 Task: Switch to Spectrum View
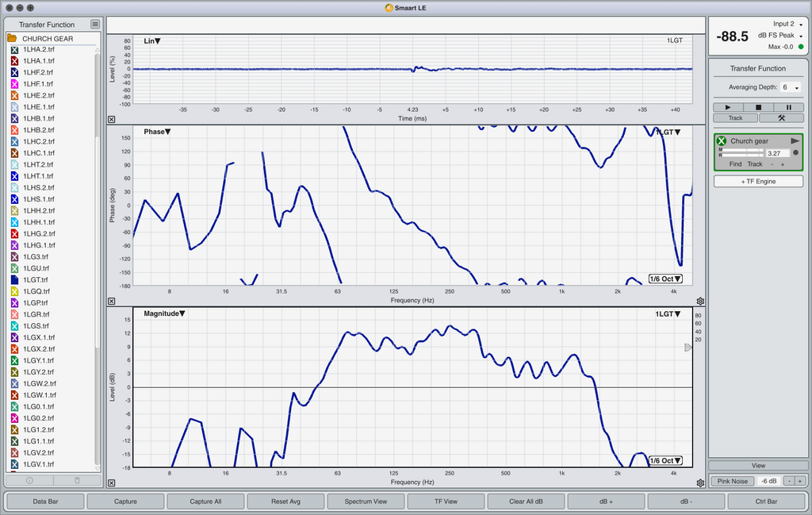pos(366,502)
